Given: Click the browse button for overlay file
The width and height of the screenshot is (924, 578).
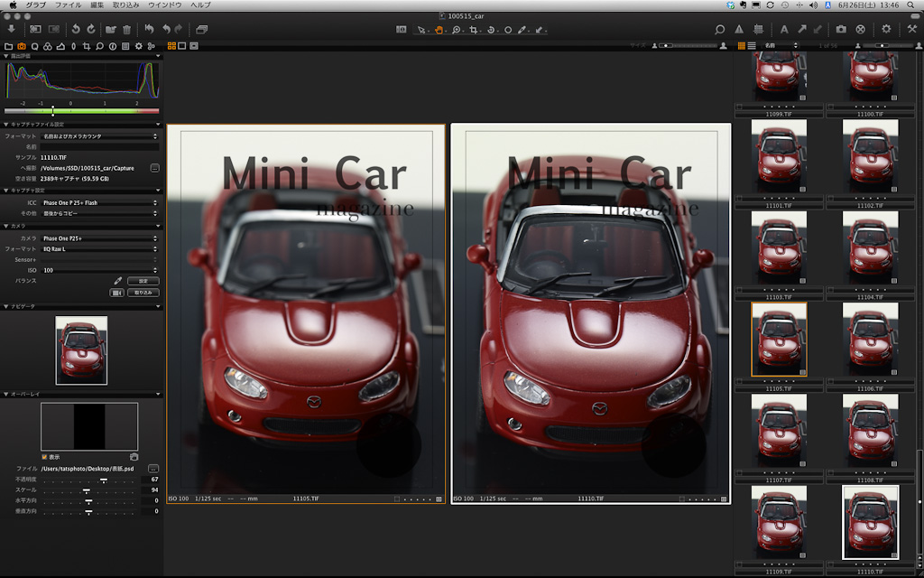Looking at the screenshot, I should pos(153,469).
